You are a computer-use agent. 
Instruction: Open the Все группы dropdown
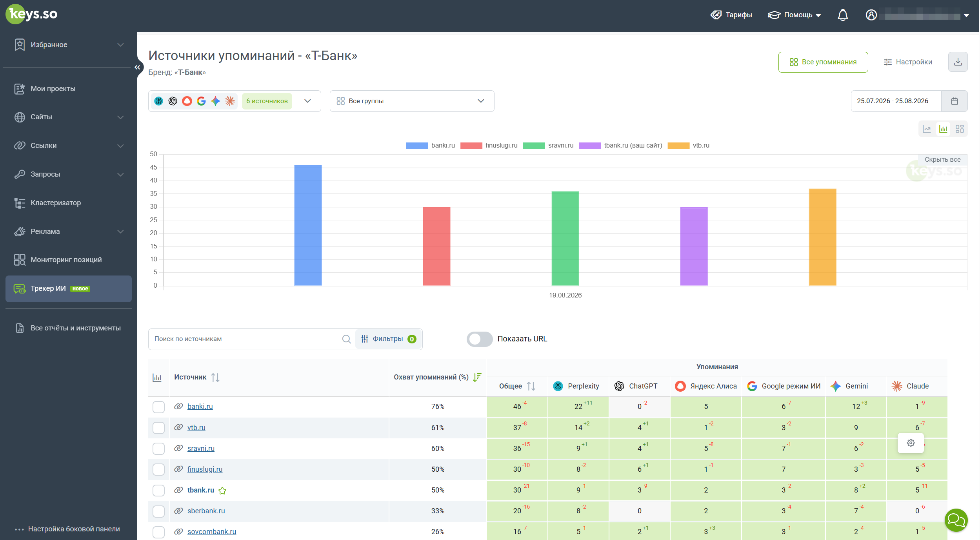(x=412, y=101)
